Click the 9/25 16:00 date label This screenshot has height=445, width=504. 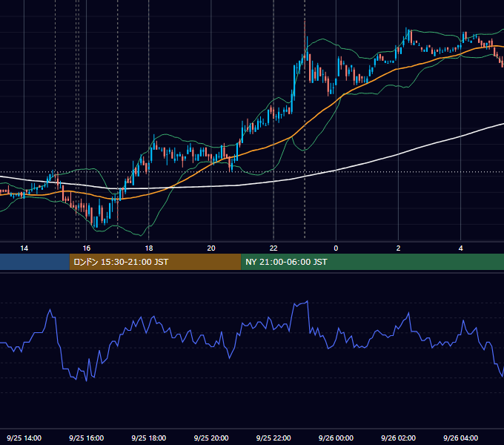point(87,438)
